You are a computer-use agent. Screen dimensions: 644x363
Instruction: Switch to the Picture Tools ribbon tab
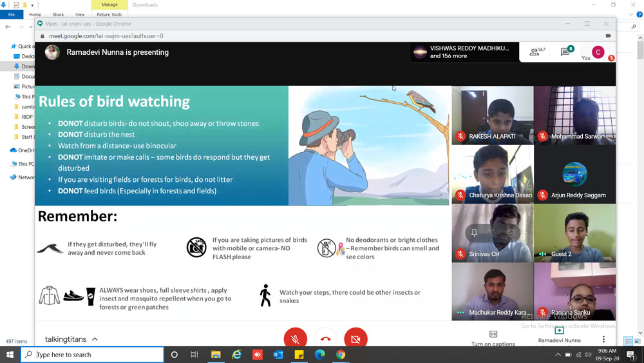109,14
